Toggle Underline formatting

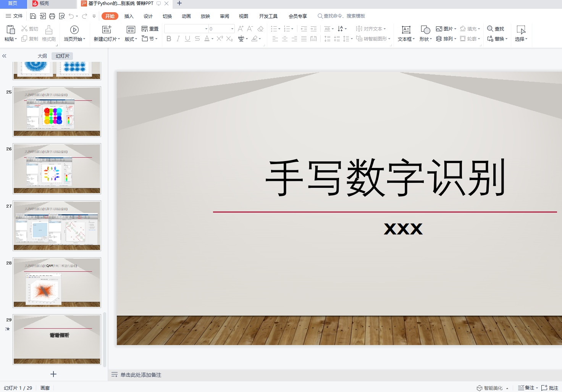[187, 39]
